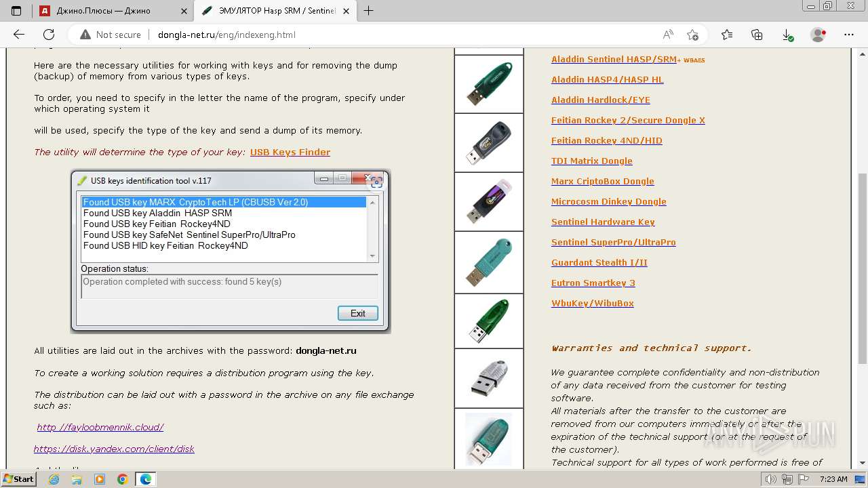Viewport: 868px width, 488px height.
Task: Open a new browser tab
Action: [x=369, y=10]
